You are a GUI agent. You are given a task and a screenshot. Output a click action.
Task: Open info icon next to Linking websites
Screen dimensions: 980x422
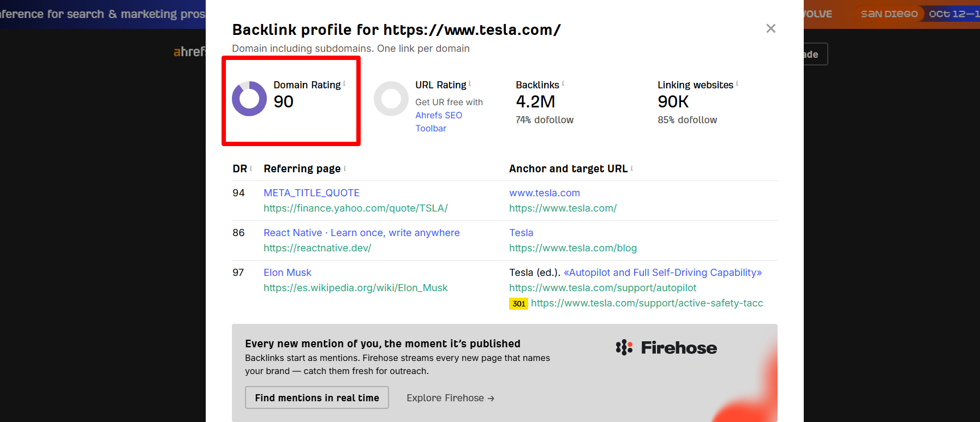737,83
